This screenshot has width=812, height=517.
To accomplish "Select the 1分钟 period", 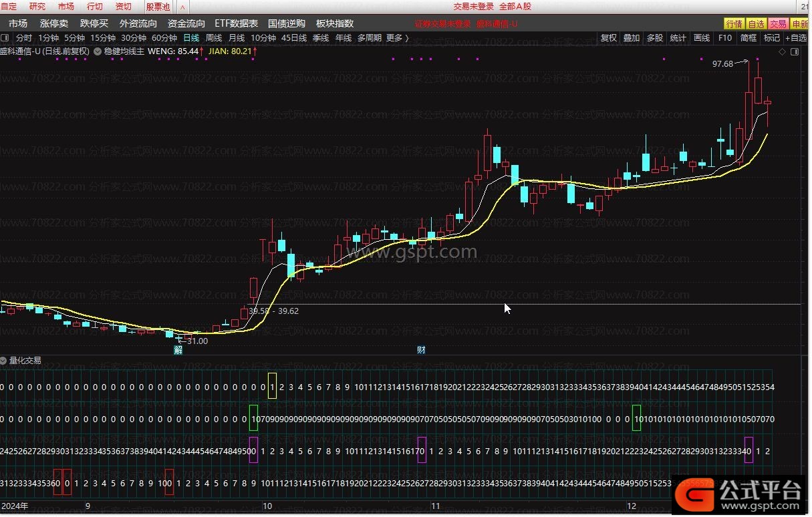I will point(49,38).
